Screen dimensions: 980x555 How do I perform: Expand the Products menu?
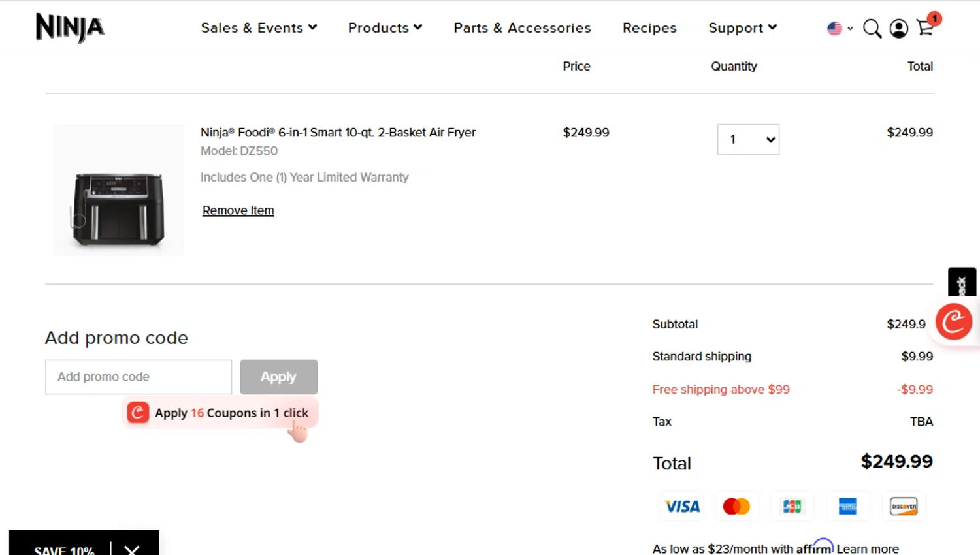tap(385, 28)
